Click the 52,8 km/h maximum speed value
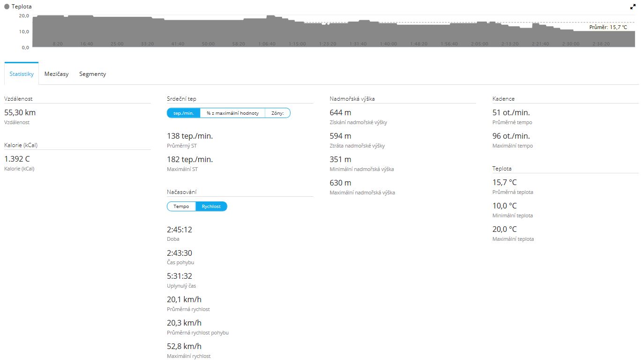Screen dimensions: 642x364 pos(184,346)
